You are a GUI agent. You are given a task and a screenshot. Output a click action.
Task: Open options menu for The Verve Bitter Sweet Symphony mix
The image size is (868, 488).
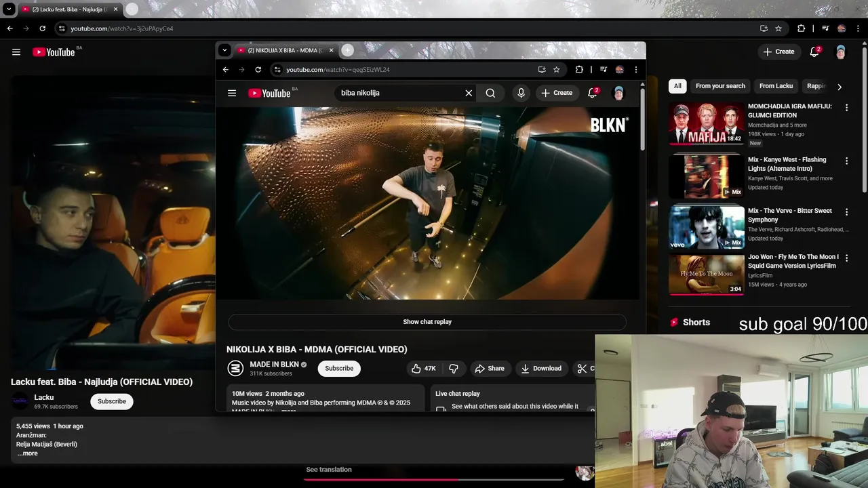point(846,211)
